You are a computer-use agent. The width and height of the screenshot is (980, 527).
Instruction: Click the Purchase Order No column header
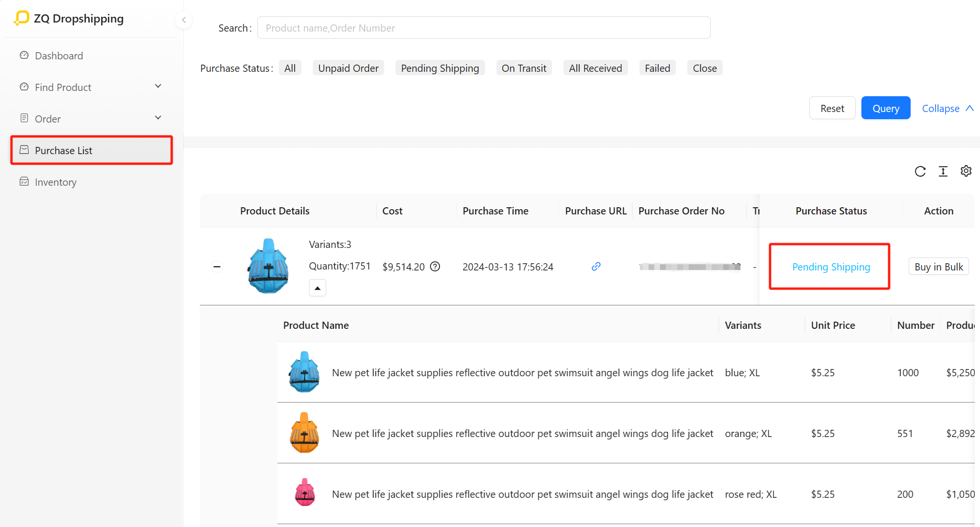coord(682,211)
